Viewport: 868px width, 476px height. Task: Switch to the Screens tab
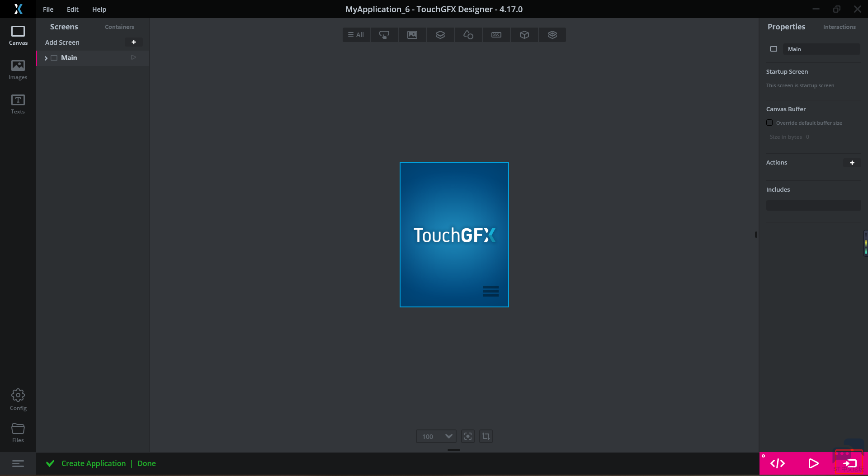pos(64,27)
